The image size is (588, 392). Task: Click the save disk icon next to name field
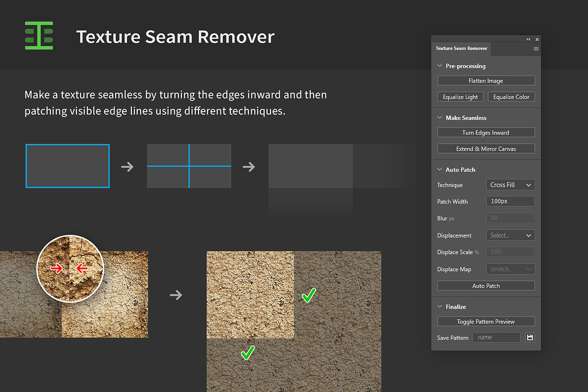coord(530,337)
